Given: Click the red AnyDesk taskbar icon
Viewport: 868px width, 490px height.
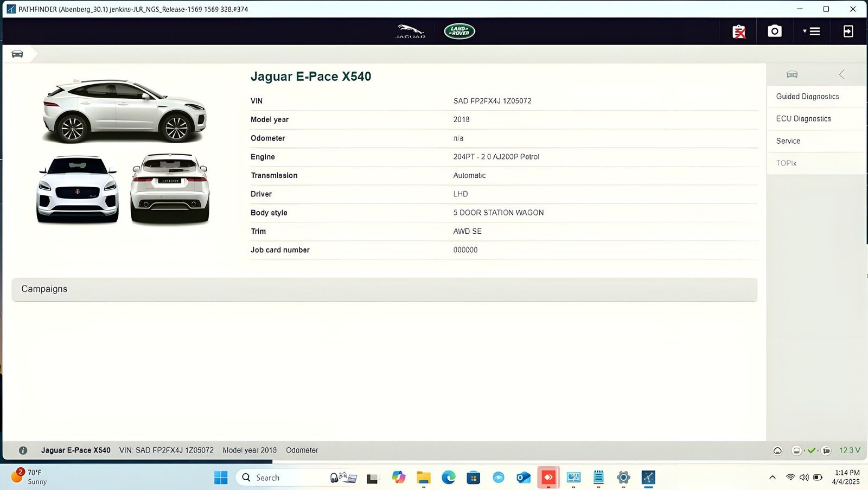Looking at the screenshot, I should pos(548,478).
